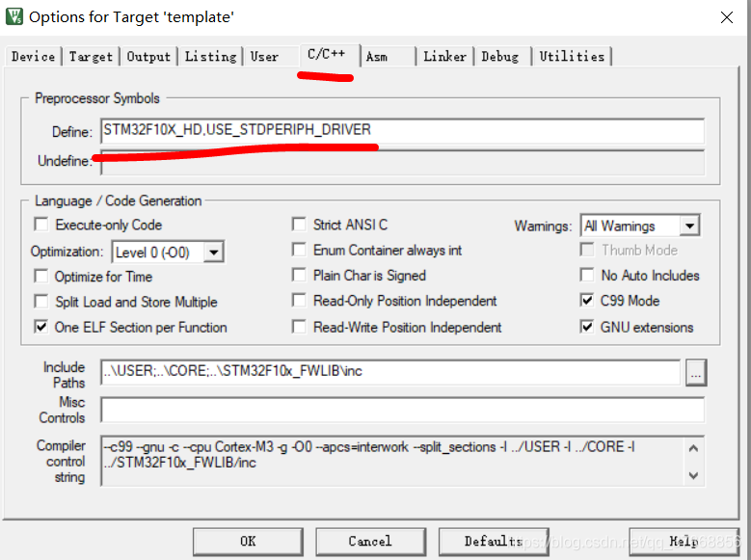Click the Include Paths field
The height and width of the screenshot is (560, 751).
point(390,372)
